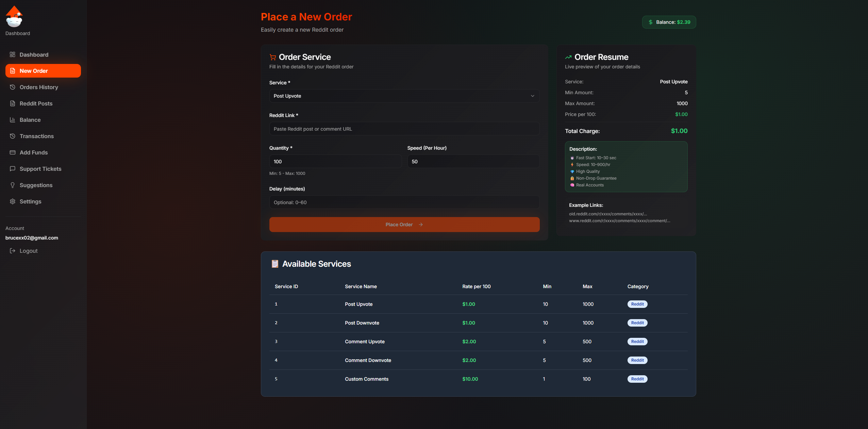Open Orders History via its clock icon
This screenshot has height=429, width=868.
[12, 87]
